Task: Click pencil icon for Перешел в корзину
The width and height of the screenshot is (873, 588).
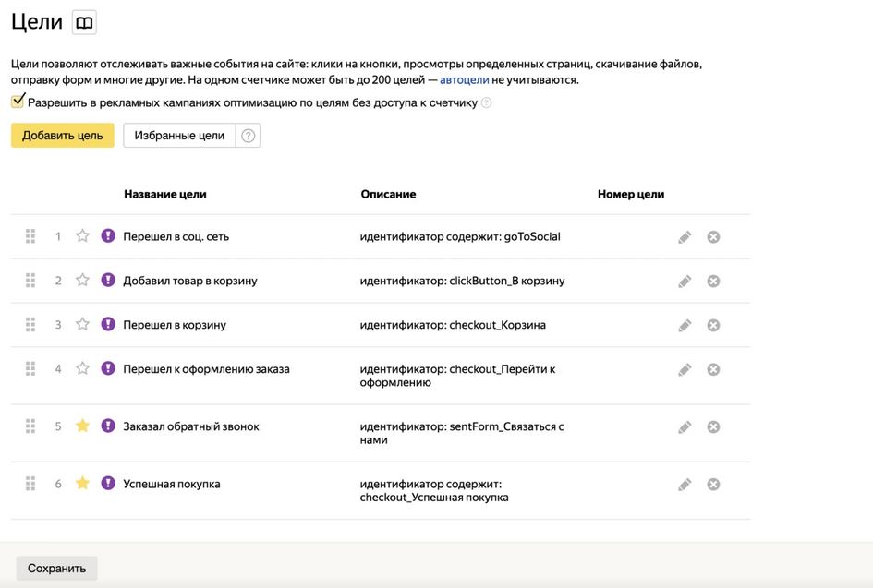Action: click(685, 326)
